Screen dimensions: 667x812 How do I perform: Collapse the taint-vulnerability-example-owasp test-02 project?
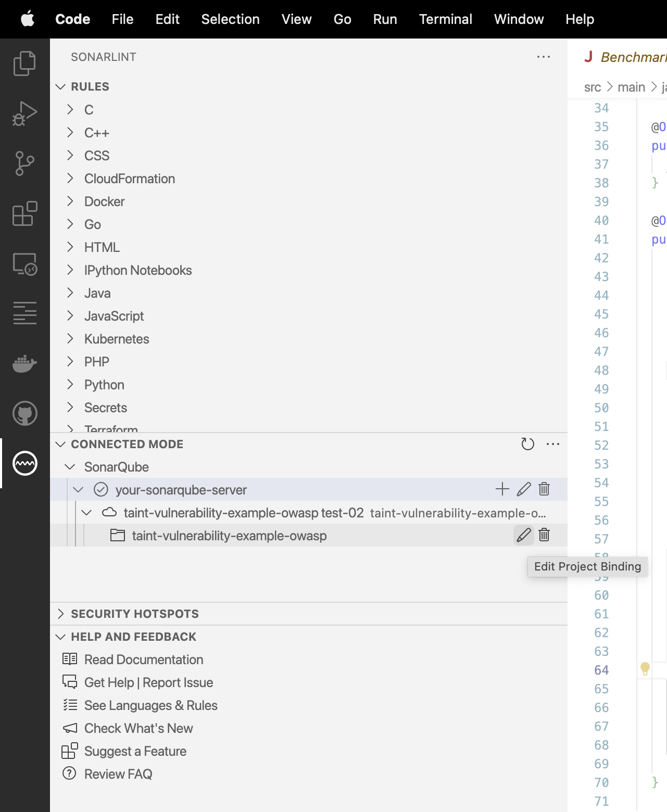(87, 513)
